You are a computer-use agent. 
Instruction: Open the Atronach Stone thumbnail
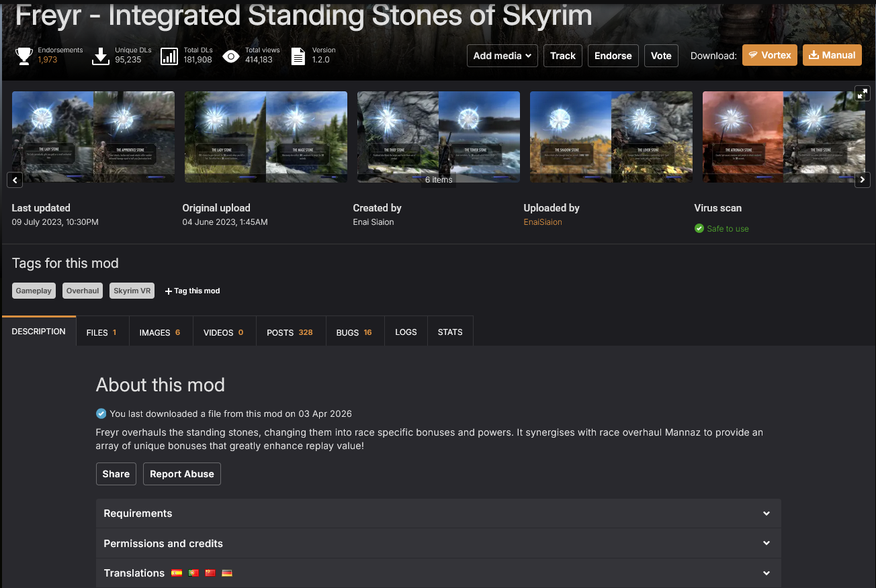pyautogui.click(x=784, y=137)
